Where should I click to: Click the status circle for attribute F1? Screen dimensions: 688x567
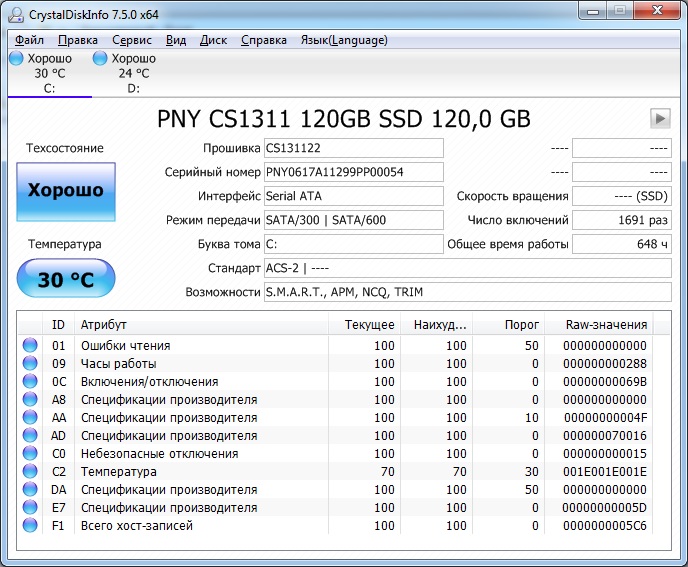tap(30, 525)
